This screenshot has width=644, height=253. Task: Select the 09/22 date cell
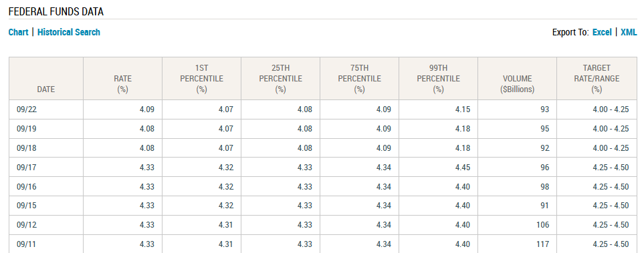coord(46,109)
